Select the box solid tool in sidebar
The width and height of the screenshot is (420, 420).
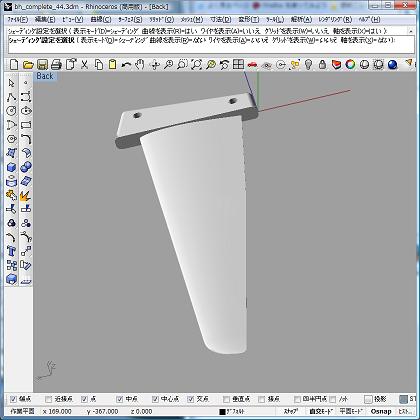click(12, 167)
